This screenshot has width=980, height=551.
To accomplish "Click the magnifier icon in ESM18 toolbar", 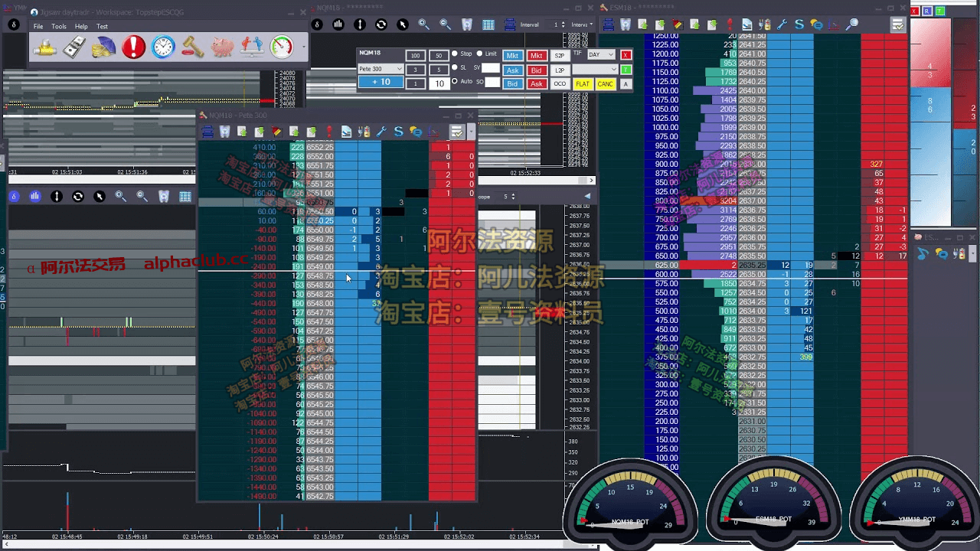I will tap(851, 24).
